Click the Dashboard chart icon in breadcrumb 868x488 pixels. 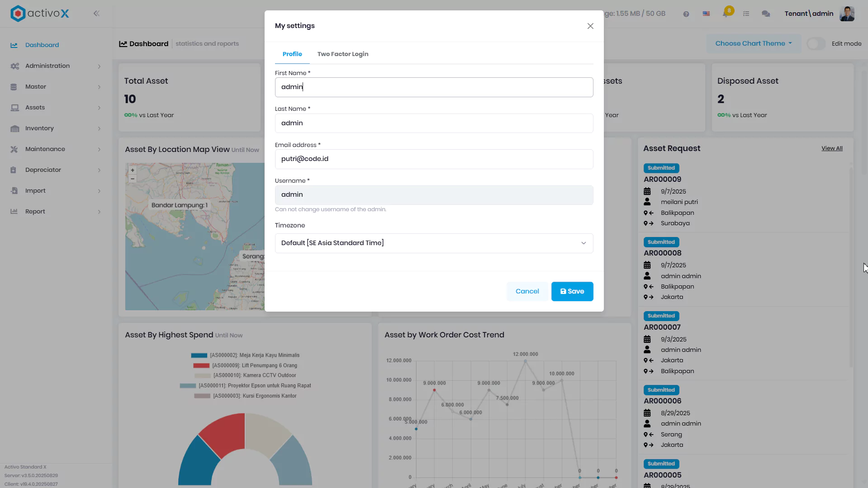123,44
